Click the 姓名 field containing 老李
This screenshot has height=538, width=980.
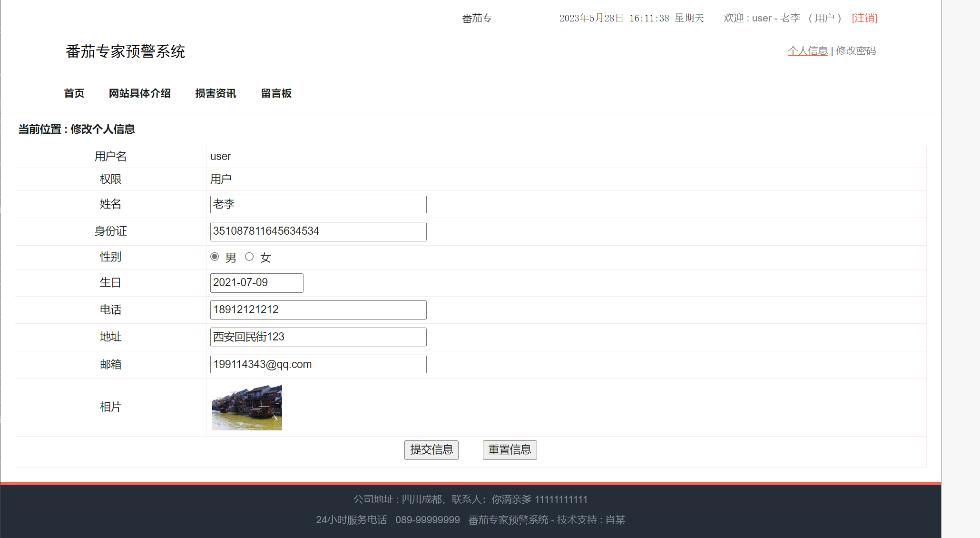coord(318,204)
